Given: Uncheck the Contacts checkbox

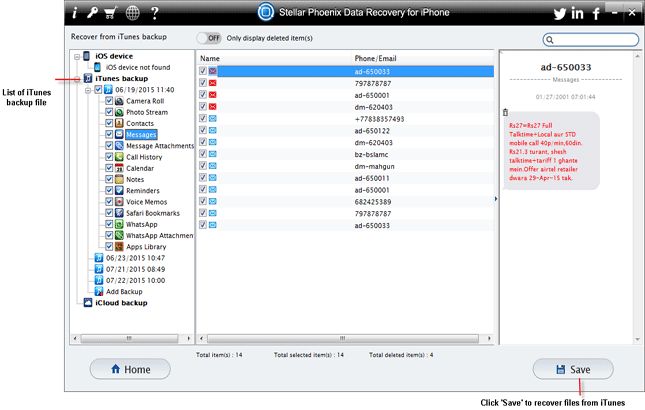Looking at the screenshot, I should 109,123.
